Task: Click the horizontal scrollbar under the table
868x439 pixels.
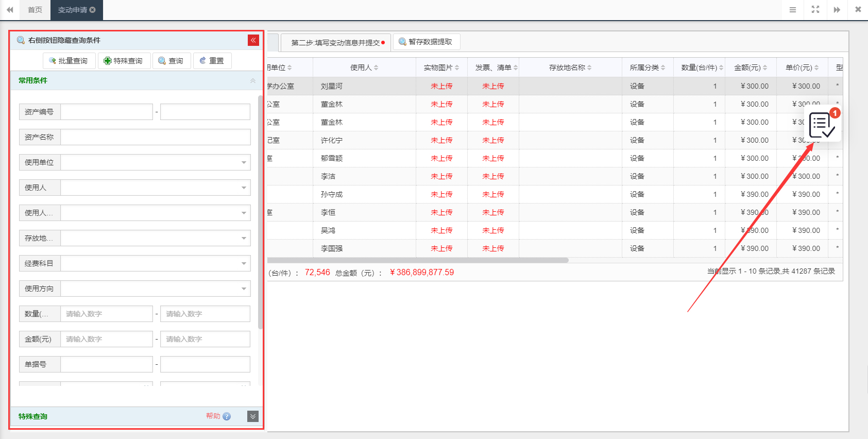Action: click(x=417, y=260)
